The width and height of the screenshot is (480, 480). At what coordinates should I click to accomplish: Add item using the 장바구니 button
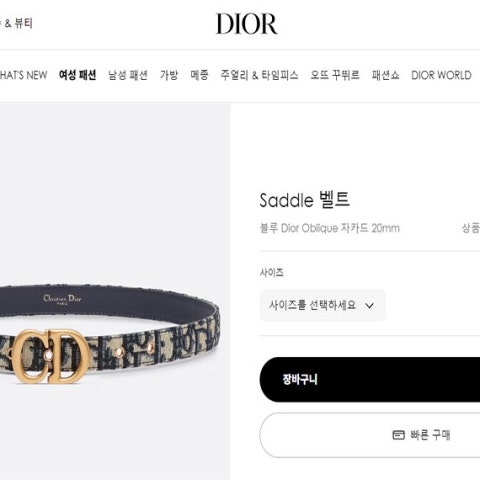point(370,379)
